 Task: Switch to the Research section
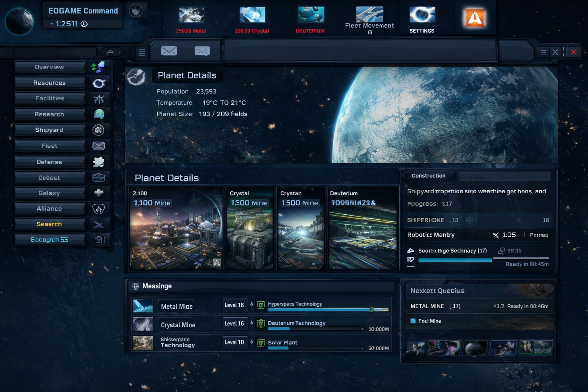pyautogui.click(x=49, y=114)
